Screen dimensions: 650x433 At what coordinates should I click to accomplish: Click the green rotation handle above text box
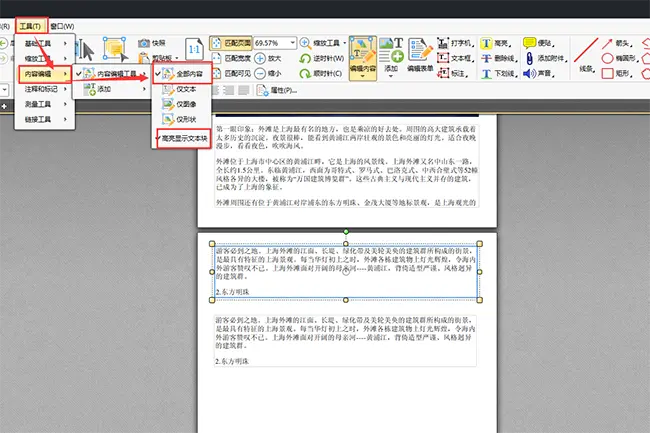point(346,232)
